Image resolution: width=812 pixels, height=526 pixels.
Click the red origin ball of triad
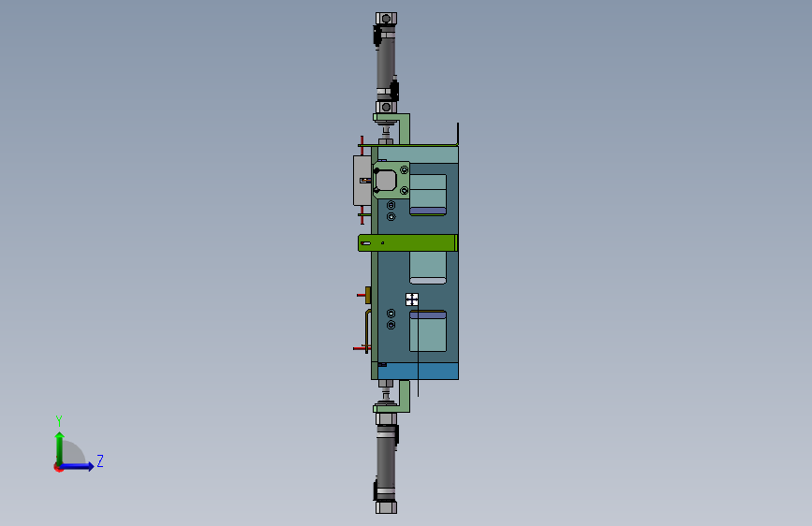point(58,467)
